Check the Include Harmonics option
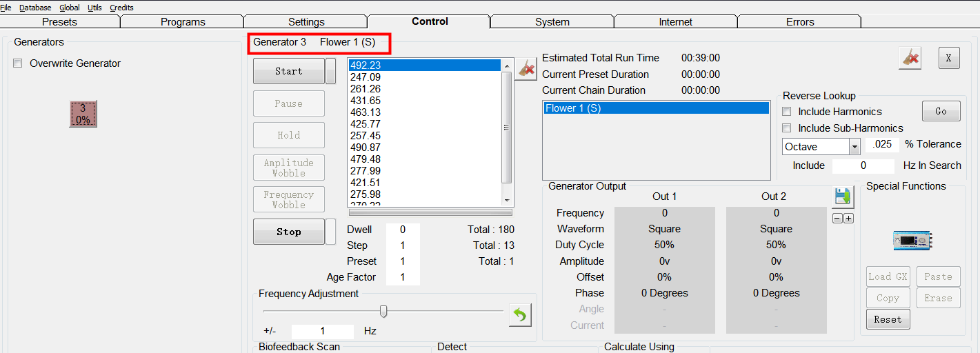Screen dimensions: 980x353 tap(787, 112)
